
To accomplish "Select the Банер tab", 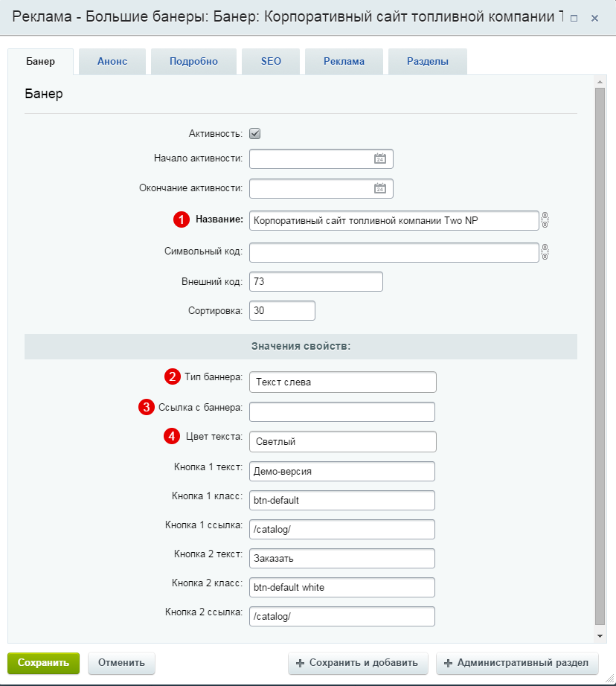I will pyautogui.click(x=40, y=61).
